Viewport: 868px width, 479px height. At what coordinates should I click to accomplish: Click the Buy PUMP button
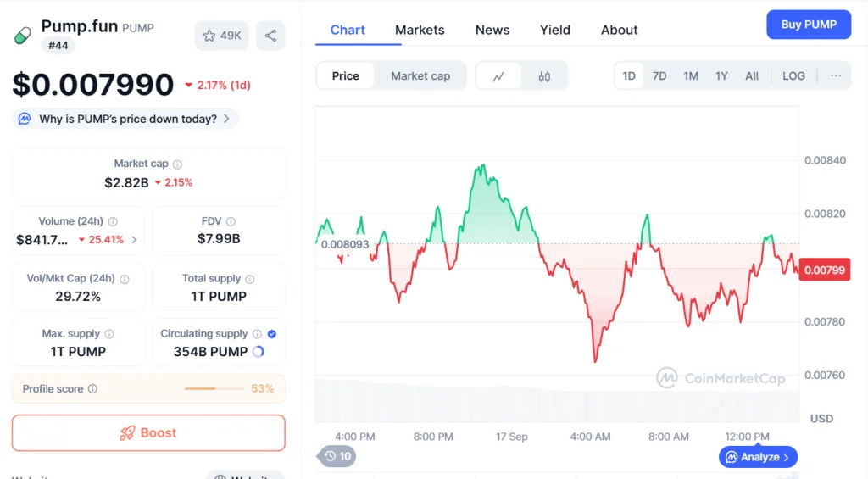(809, 25)
